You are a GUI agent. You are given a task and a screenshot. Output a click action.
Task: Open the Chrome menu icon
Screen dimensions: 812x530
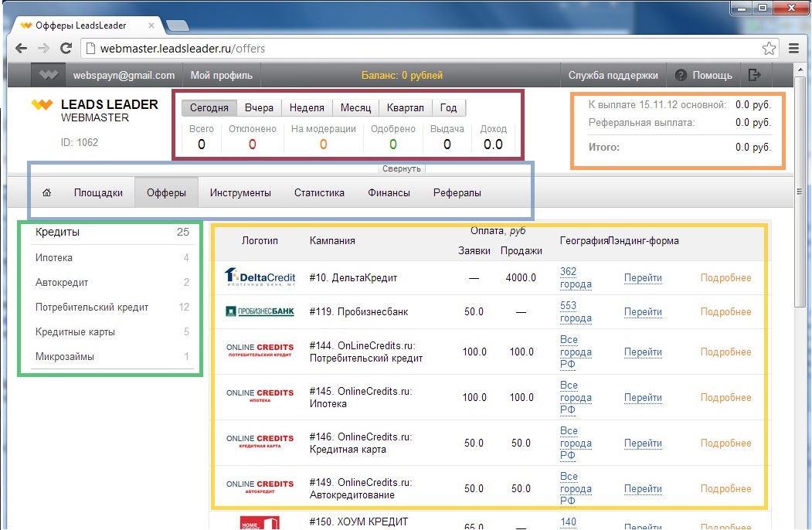pyautogui.click(x=793, y=48)
